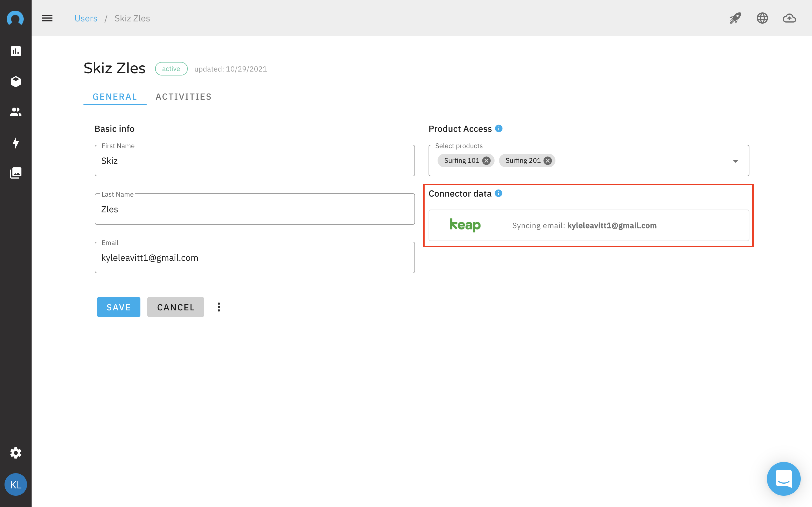
Task: Click the rocket launch icon
Action: (x=735, y=18)
